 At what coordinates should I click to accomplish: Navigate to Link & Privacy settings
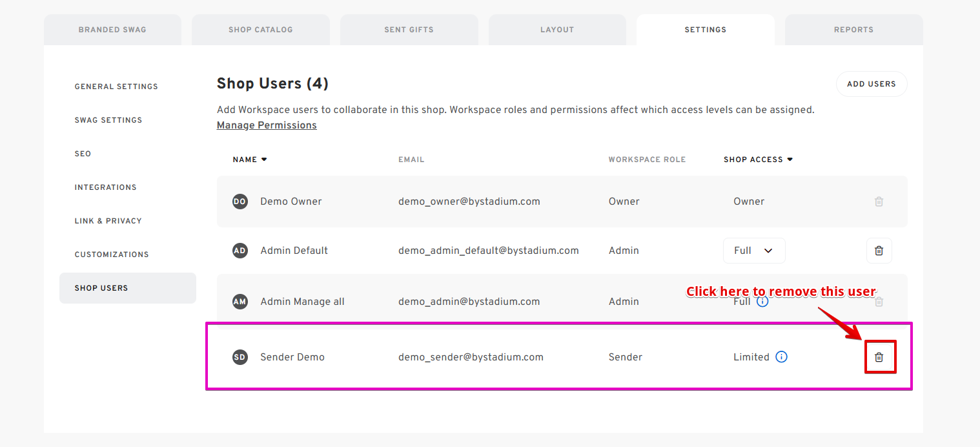pos(108,221)
